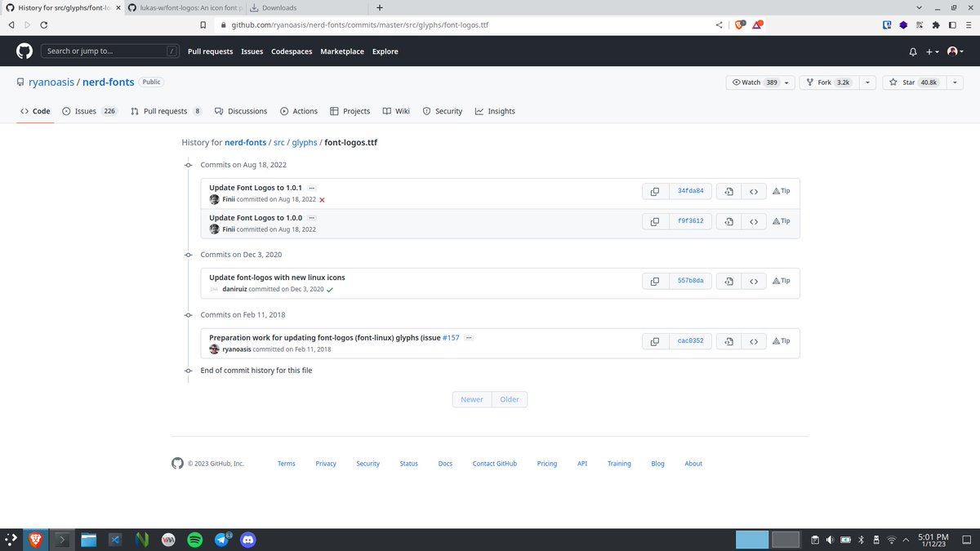This screenshot has height=551, width=980.
Task: Share this page via share icon
Action: [x=719, y=24]
